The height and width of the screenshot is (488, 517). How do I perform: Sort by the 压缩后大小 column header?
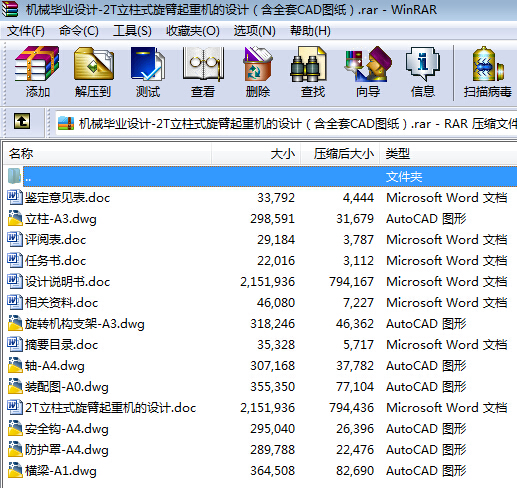340,154
